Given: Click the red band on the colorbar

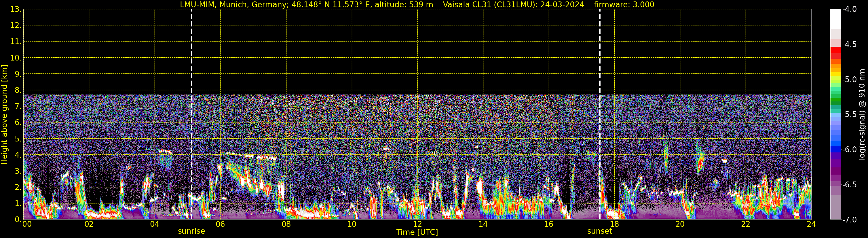Looking at the screenshot, I should [835, 50].
